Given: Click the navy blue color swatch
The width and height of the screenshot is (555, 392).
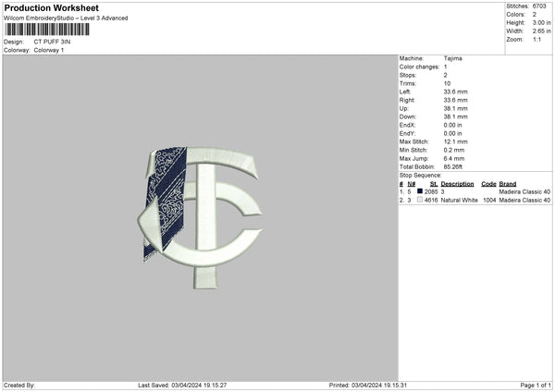Looking at the screenshot, I should point(420,191).
